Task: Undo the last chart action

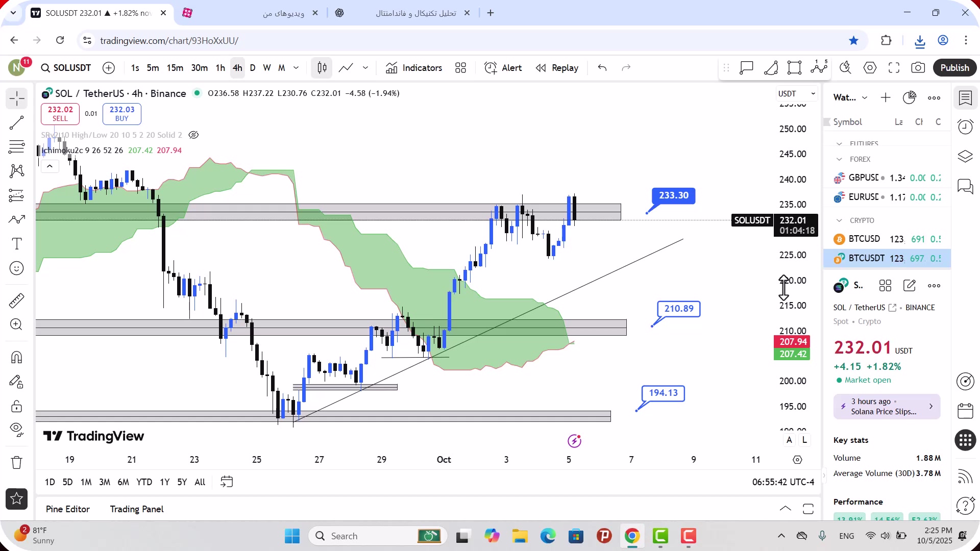Action: [x=602, y=68]
